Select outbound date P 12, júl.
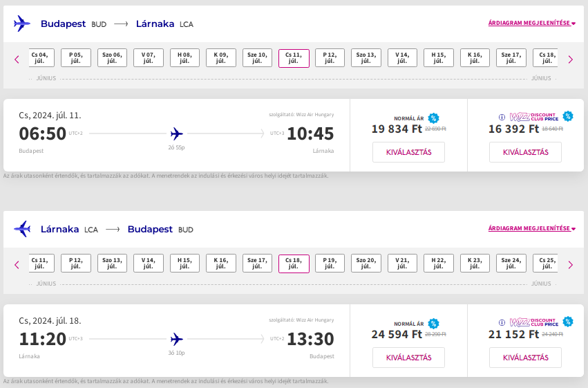 click(x=330, y=58)
